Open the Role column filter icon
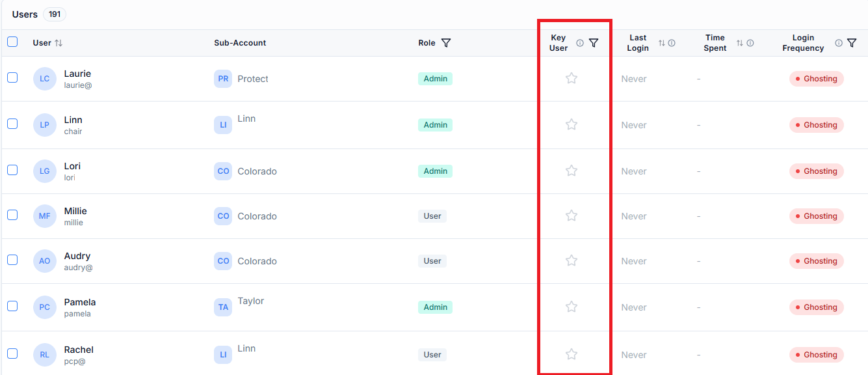Screen dimensions: 868x375 (446, 43)
